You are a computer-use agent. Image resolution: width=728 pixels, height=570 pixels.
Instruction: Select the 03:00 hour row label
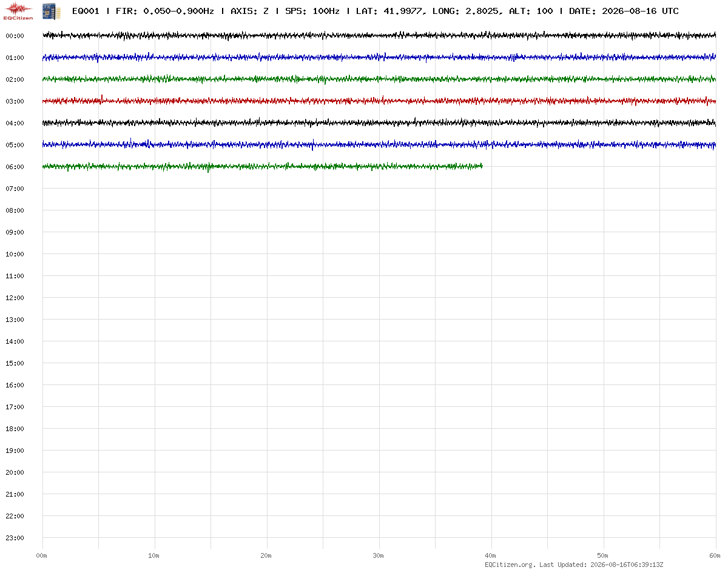15,101
